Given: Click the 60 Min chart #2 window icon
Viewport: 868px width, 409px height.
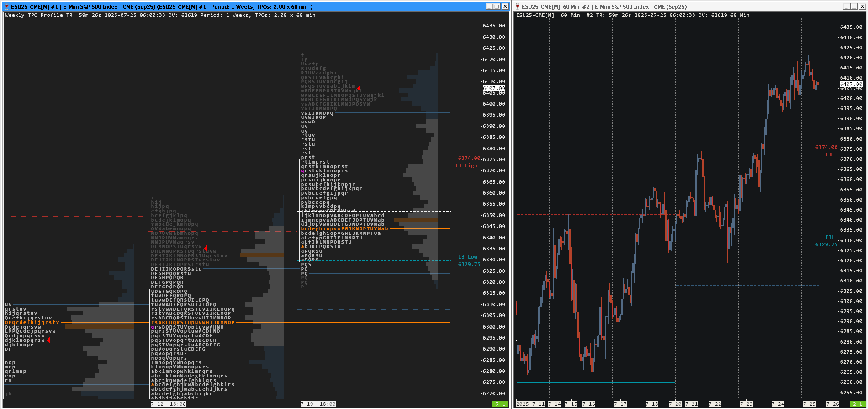Looking at the screenshot, I should tap(518, 6).
